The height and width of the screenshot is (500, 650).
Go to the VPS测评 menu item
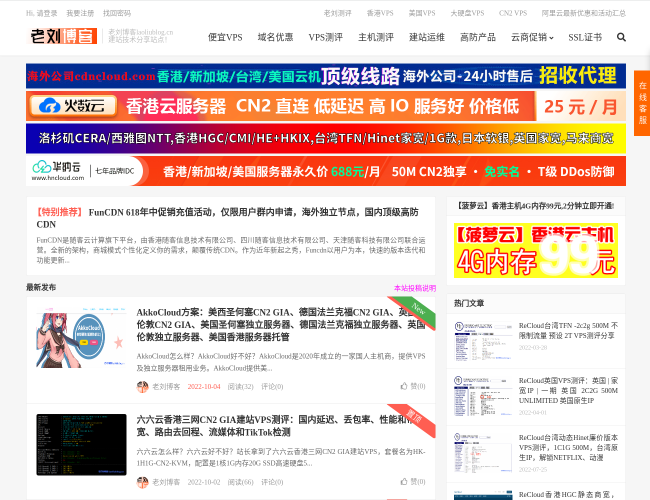[325, 37]
